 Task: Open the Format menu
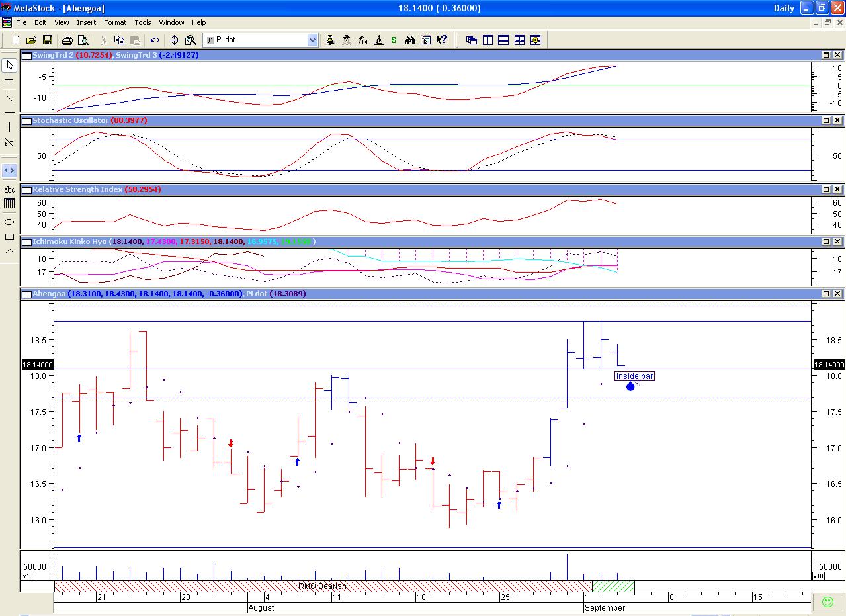tap(114, 22)
